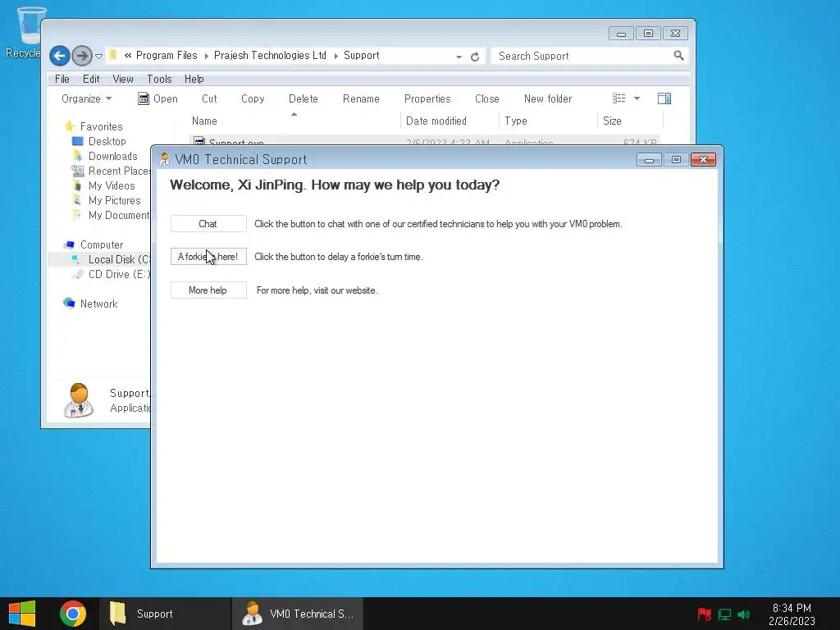Sort files by Size column
Image resolution: width=840 pixels, height=630 pixels.
631,121
